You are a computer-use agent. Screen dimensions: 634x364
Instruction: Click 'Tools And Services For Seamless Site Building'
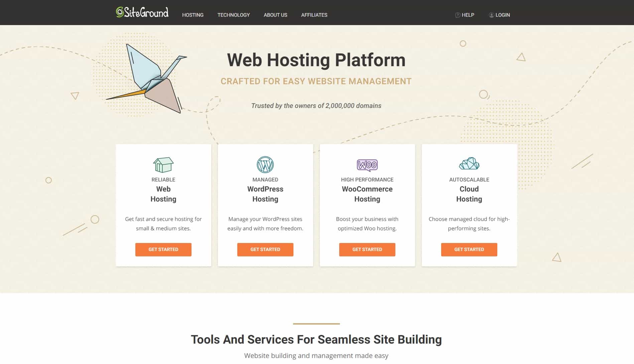[x=316, y=340]
